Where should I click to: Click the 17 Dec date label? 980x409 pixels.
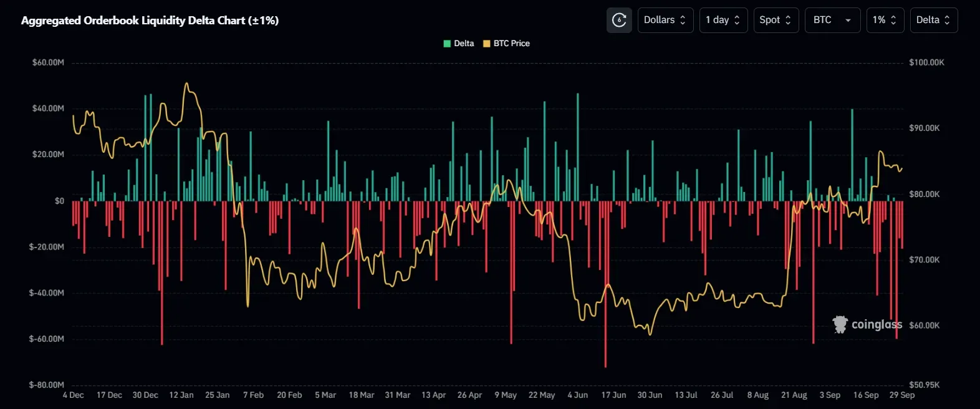point(109,395)
